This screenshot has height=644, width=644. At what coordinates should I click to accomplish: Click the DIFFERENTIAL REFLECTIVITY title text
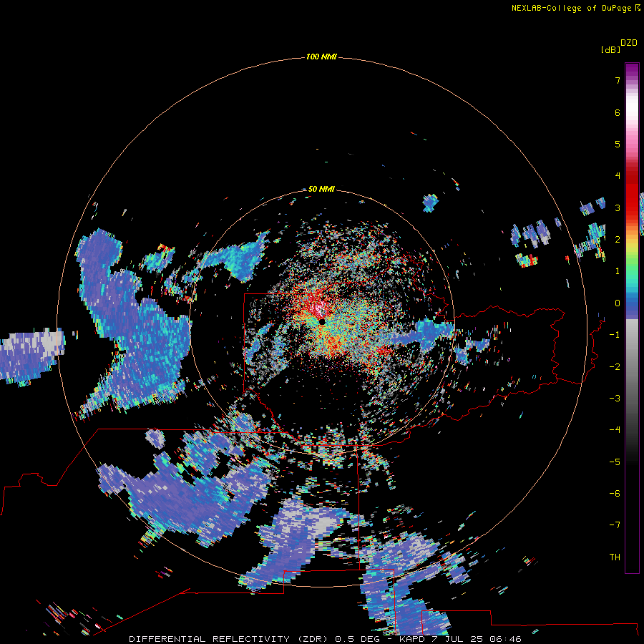click(x=208, y=639)
